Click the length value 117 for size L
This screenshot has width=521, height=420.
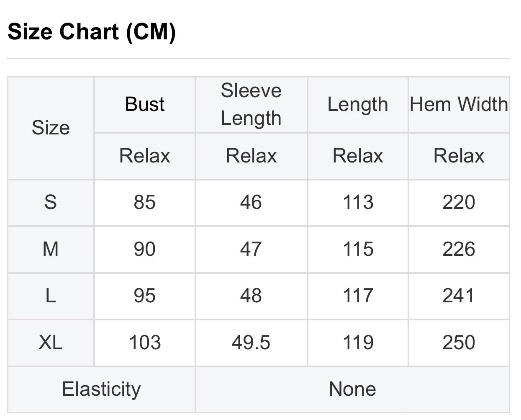(358, 296)
